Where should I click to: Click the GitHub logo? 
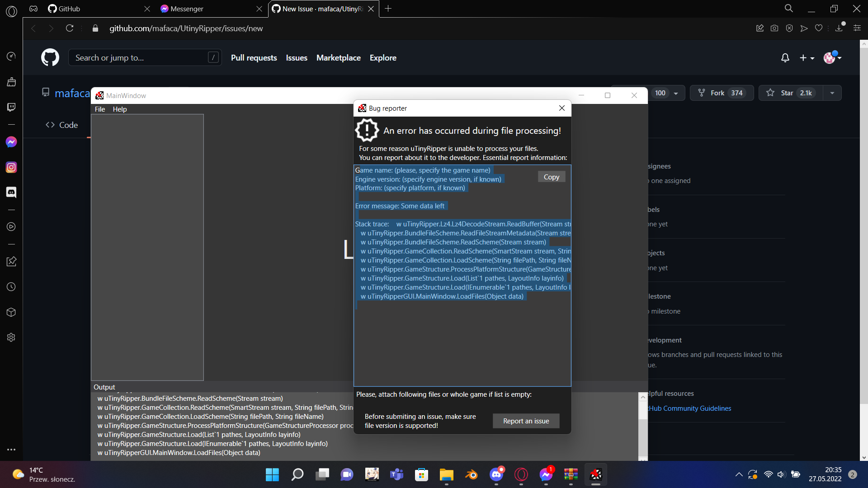tap(50, 57)
